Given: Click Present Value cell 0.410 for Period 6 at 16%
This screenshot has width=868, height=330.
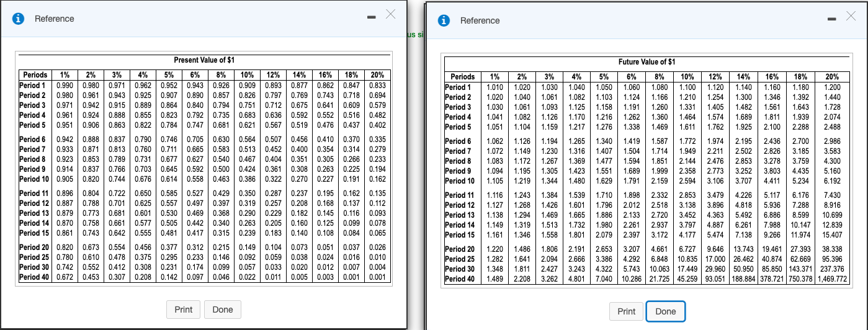Looking at the screenshot, I should coord(325,139).
